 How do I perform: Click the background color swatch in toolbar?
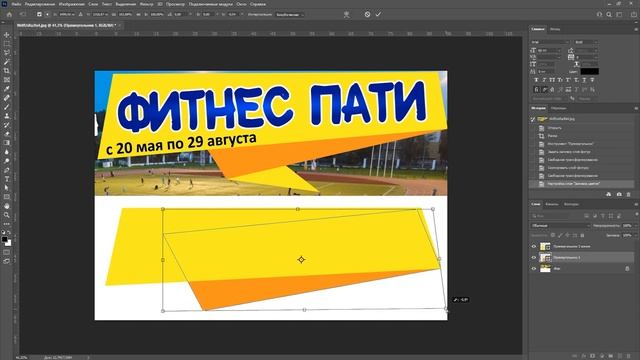8,243
